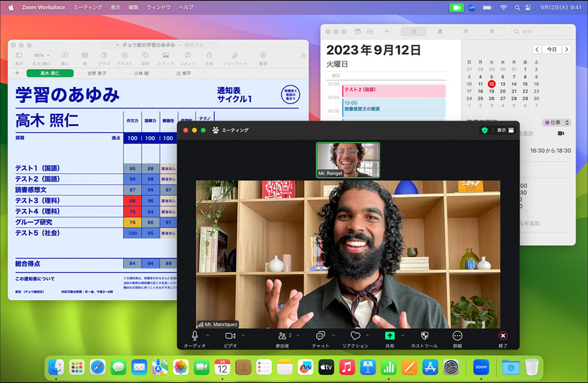Click the red 68 score cell
Screen dimensions: 588x383
click(x=132, y=201)
